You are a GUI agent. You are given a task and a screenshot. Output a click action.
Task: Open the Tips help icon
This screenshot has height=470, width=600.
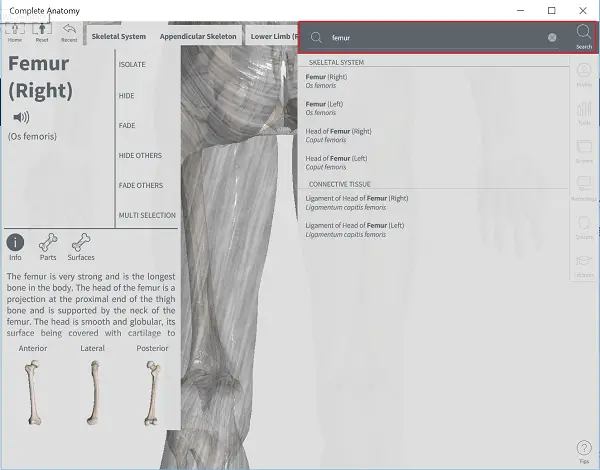point(584,452)
